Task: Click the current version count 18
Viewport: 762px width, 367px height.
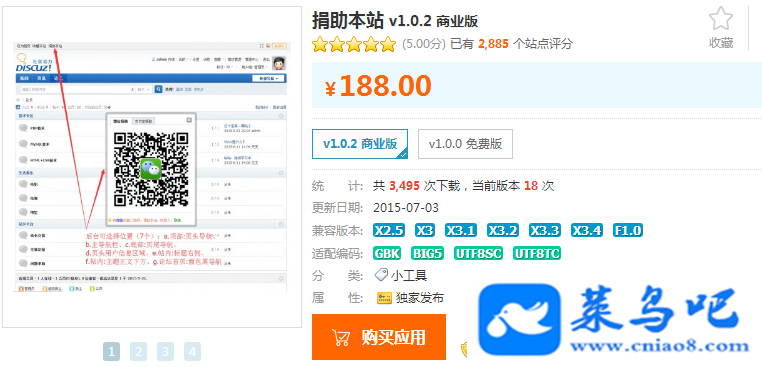Action: point(531,186)
